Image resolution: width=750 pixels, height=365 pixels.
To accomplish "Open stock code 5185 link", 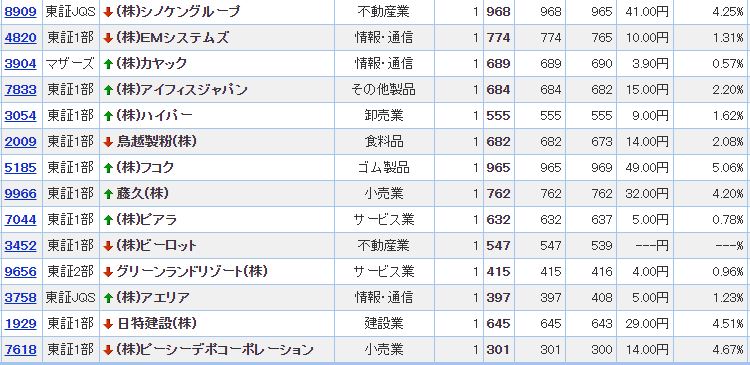I will click(x=21, y=167).
